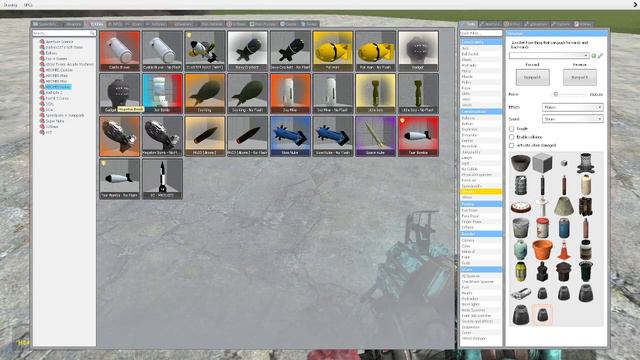Spawn the Ivy King bomb with orange background
640x360 pixels.
205,93
